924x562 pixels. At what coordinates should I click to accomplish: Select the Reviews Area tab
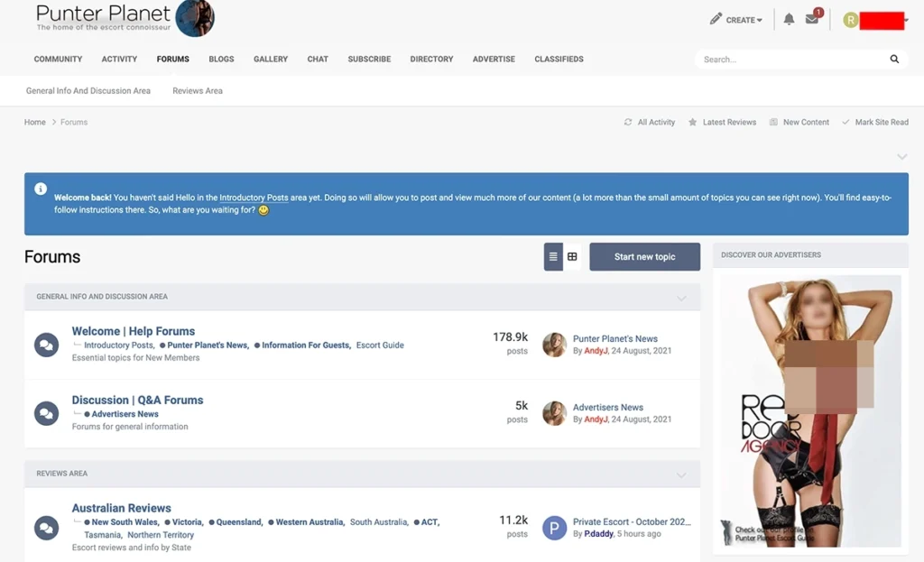[198, 91]
